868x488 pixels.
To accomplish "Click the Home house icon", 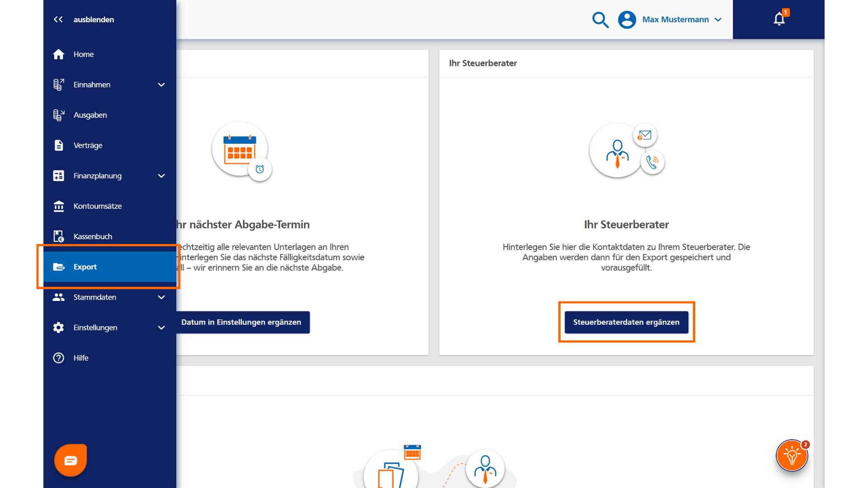I will coord(59,54).
